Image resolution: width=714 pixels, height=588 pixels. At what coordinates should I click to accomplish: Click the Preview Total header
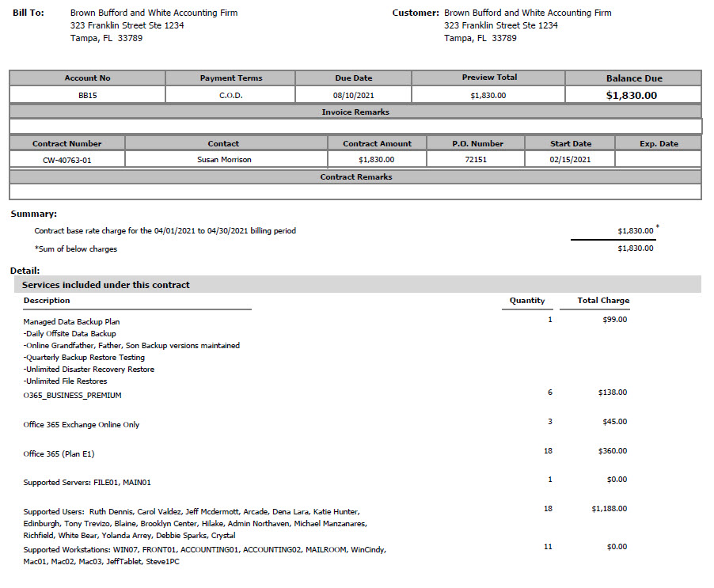[x=489, y=78]
